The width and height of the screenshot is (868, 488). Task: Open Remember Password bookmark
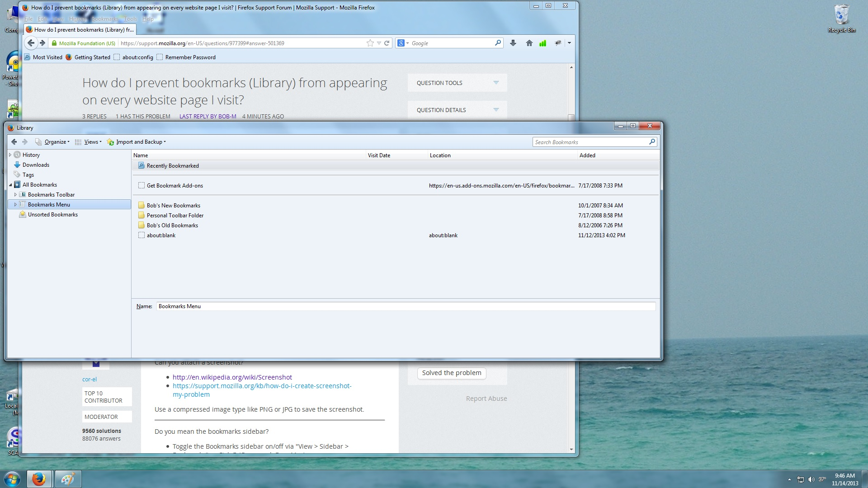186,57
